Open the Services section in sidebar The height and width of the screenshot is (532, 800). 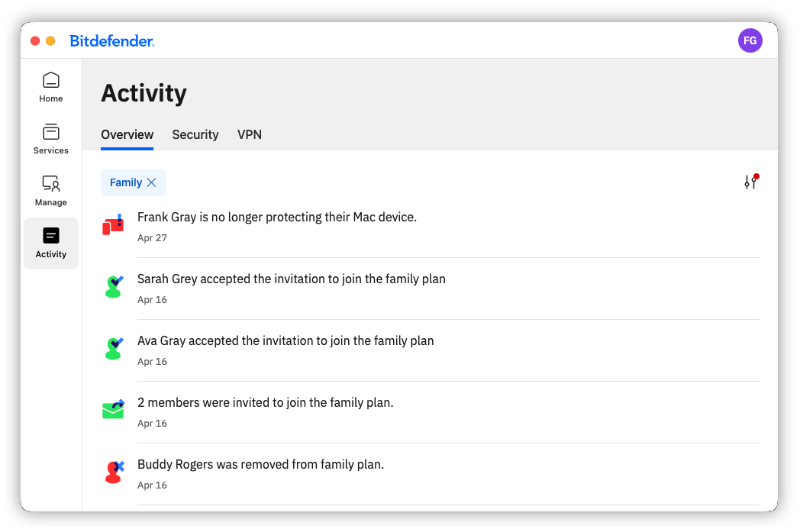point(51,139)
